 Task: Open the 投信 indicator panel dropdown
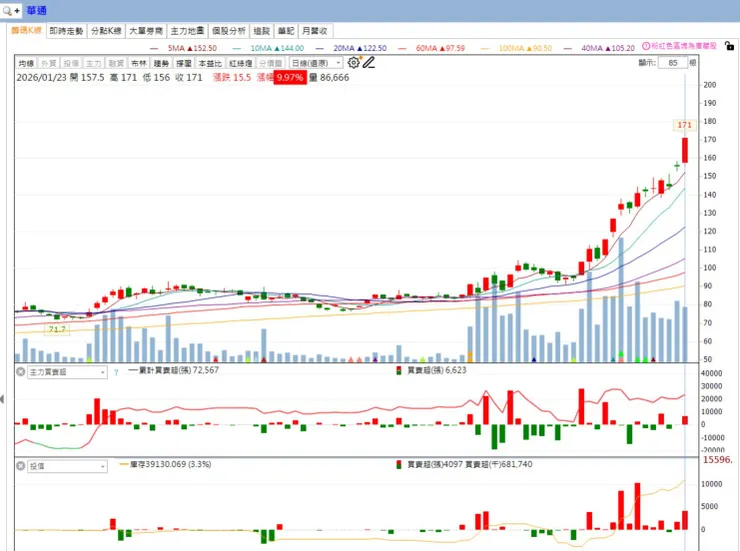67,467
